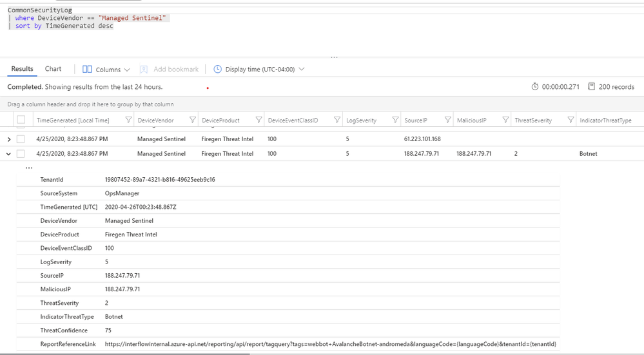
Task: Select the TimeGenerated [UTC] value 2020-04-26T00:23:48.867Z
Action: click(x=141, y=207)
